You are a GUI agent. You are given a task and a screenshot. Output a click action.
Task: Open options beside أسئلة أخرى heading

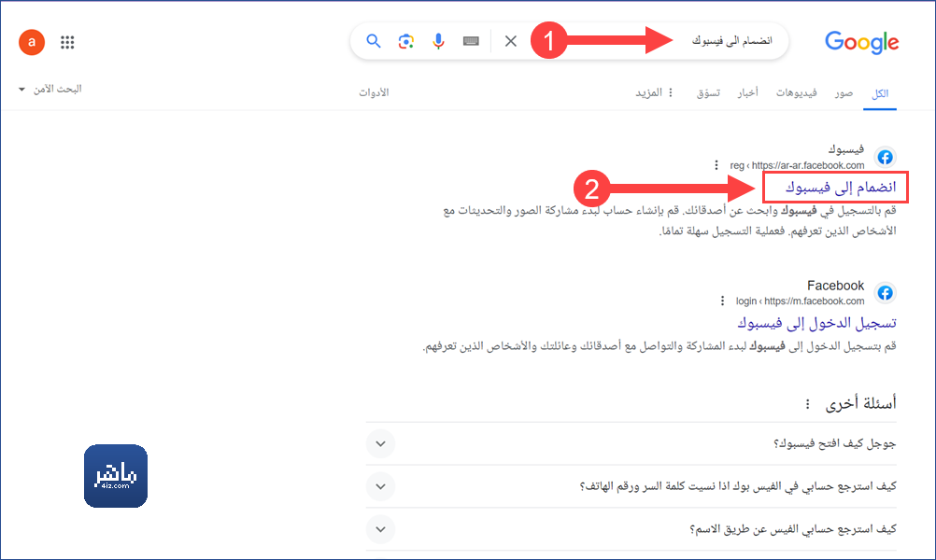(807, 404)
